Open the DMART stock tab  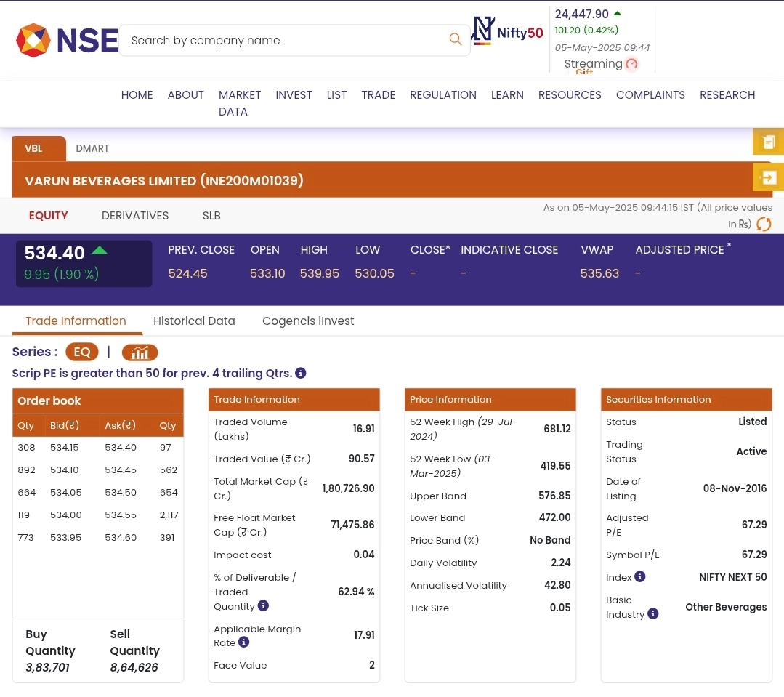click(92, 148)
